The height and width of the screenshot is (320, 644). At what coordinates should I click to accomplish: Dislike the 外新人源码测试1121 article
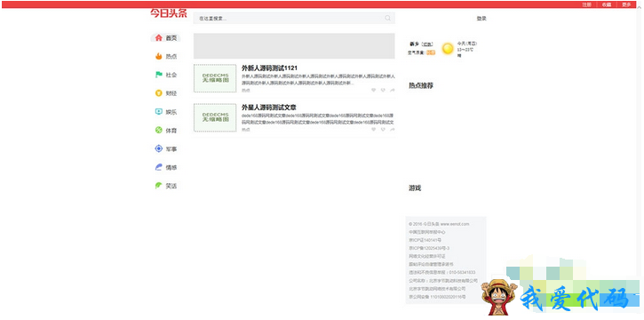point(383,90)
